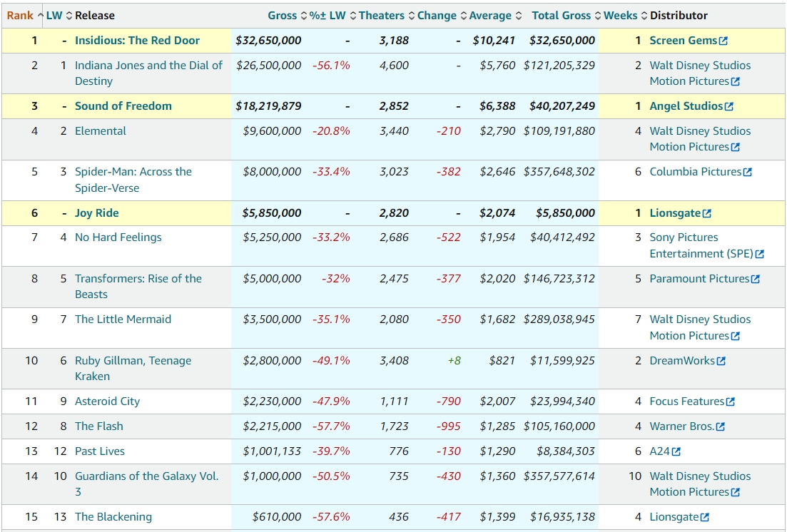Open Transformers: Rise of the Beasts link
787x532 pixels.
pyautogui.click(x=138, y=287)
